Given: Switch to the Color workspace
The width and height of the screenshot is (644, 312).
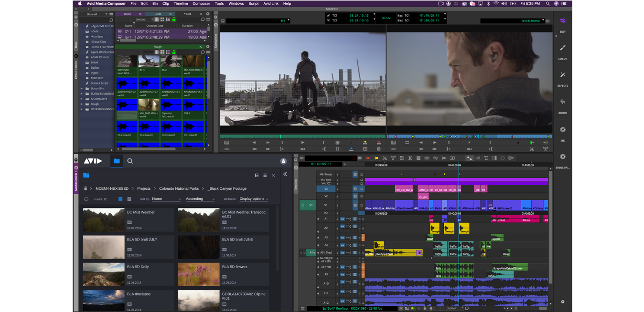Looking at the screenshot, I should (562, 52).
